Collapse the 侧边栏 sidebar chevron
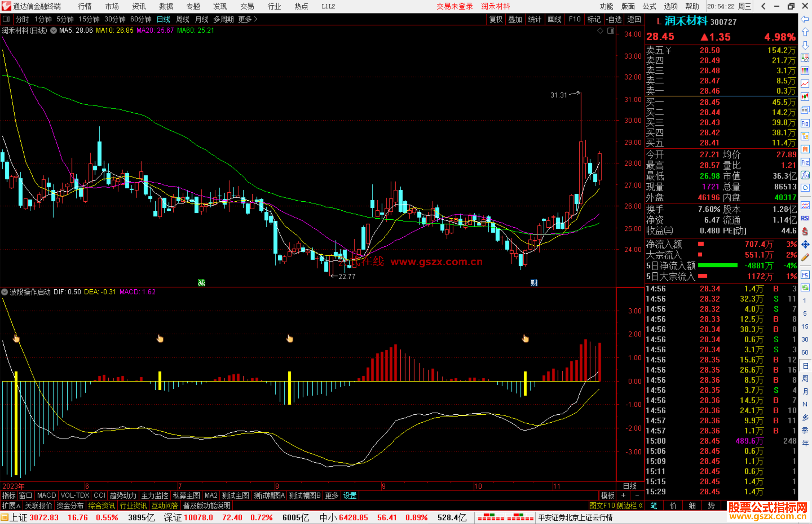 point(641,506)
